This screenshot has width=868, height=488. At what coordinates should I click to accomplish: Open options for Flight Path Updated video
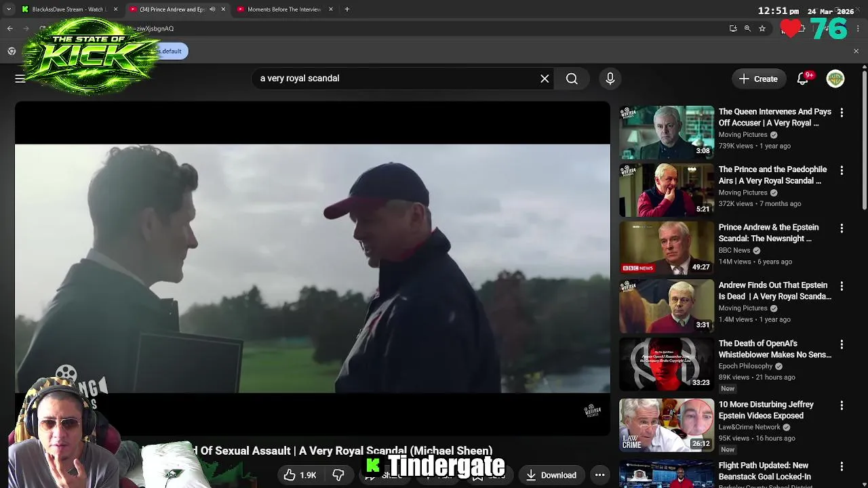(x=842, y=466)
